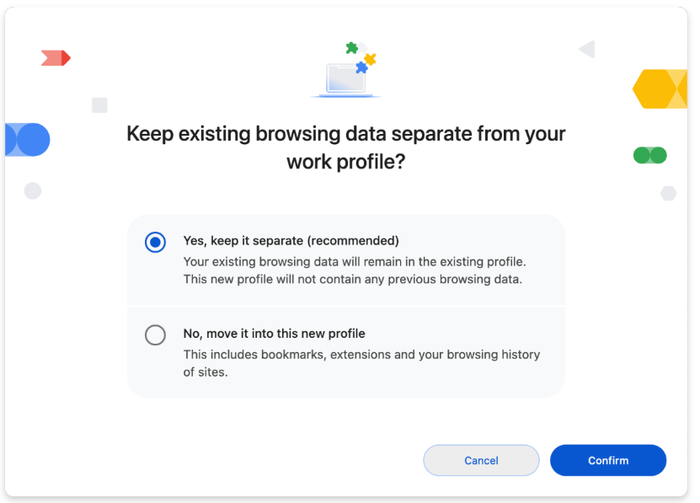The height and width of the screenshot is (503, 700).
Task: Click the laptop illustration at the top
Action: (x=345, y=80)
